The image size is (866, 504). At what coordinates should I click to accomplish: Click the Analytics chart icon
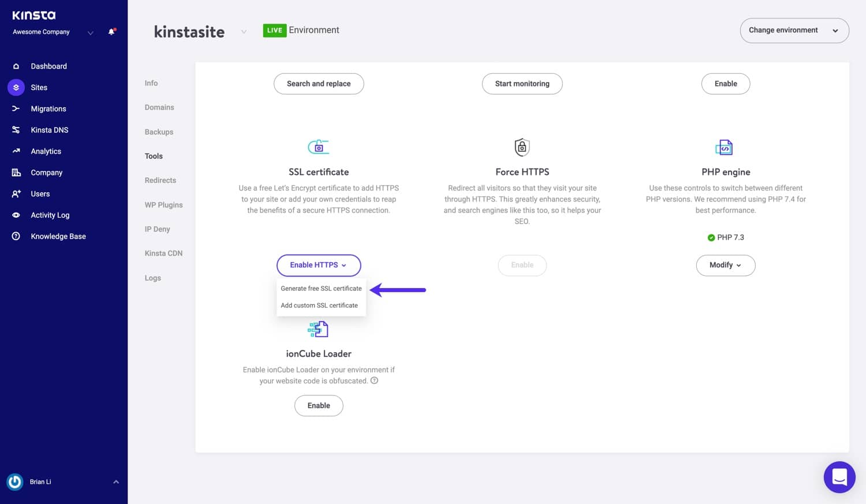16,151
